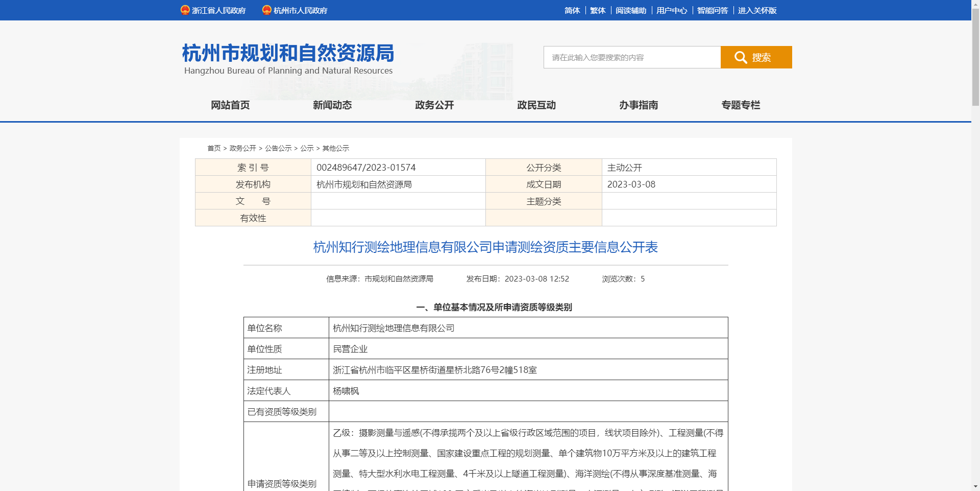Go to 用户中心
This screenshot has width=980, height=491.
click(672, 10)
